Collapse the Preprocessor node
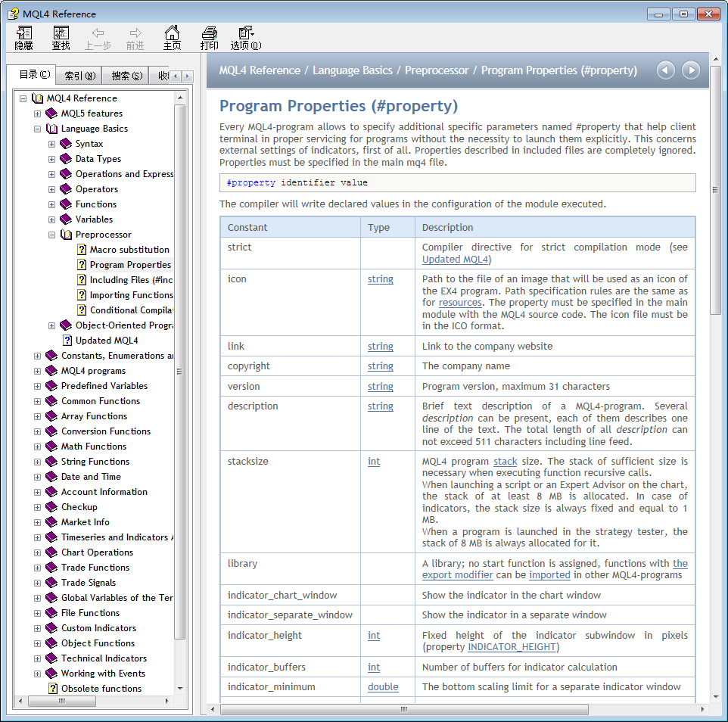The height and width of the screenshot is (722, 728). point(52,235)
